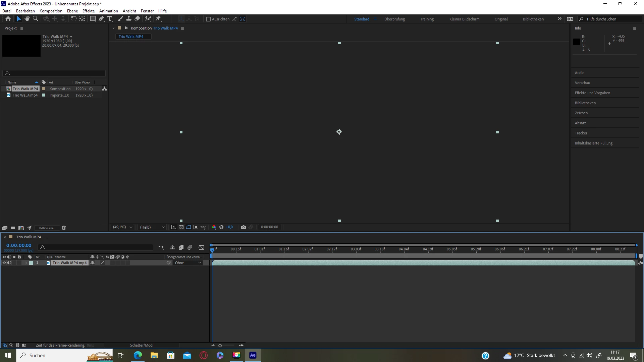Select the Puppet Pin tool
The image size is (644, 362).
(x=159, y=19)
